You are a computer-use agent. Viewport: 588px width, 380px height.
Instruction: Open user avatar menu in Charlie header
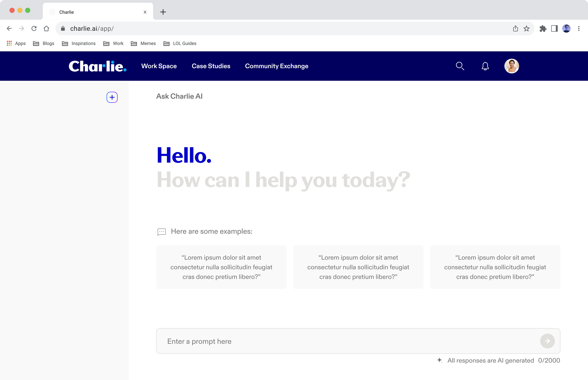coord(512,66)
